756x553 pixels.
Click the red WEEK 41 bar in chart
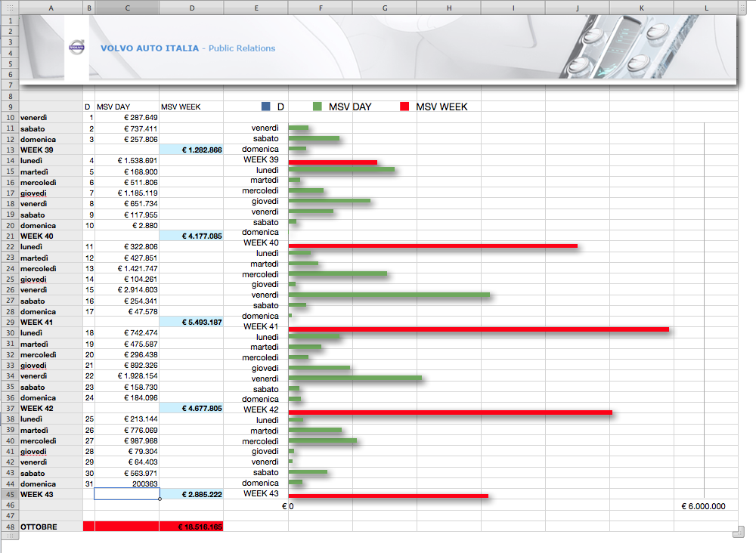pos(479,329)
